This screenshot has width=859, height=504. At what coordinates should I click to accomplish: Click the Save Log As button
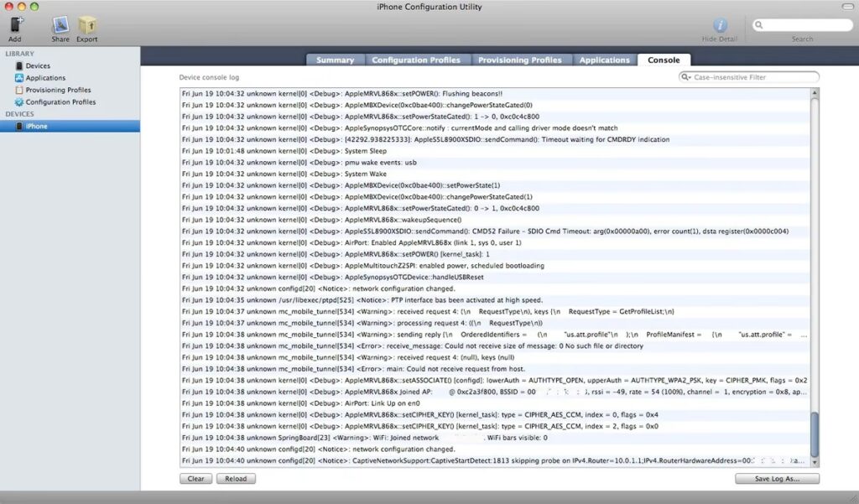(x=777, y=479)
